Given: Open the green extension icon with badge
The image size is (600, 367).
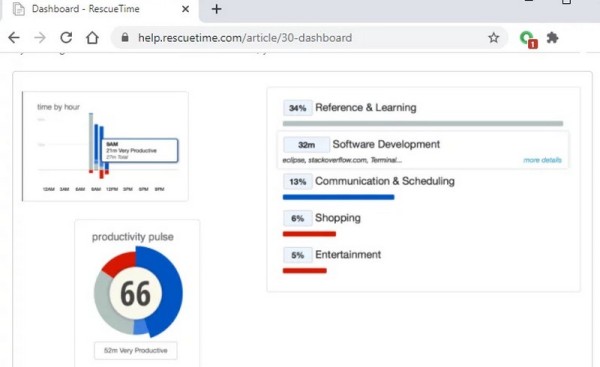Looking at the screenshot, I should point(528,39).
